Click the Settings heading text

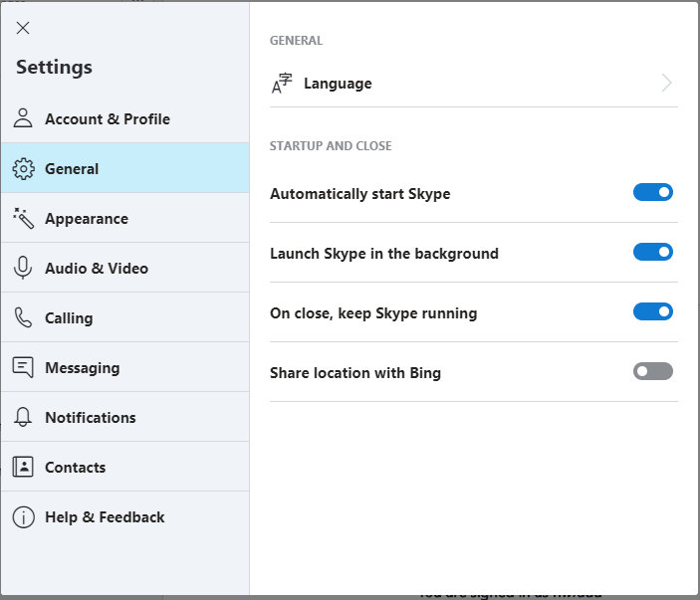pos(54,68)
